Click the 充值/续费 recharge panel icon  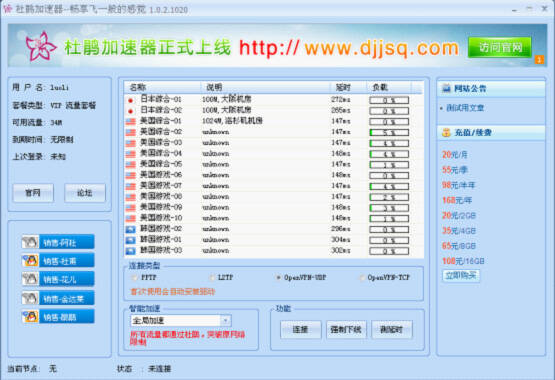click(446, 133)
